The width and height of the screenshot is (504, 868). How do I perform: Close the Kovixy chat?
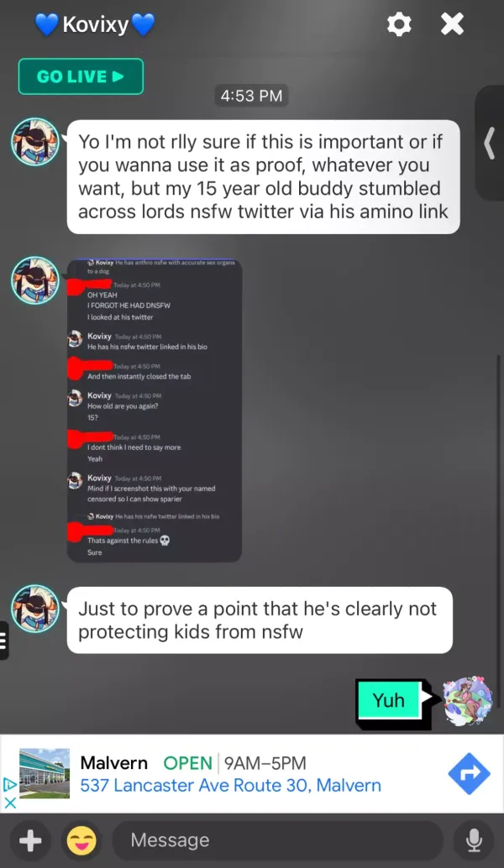(452, 24)
